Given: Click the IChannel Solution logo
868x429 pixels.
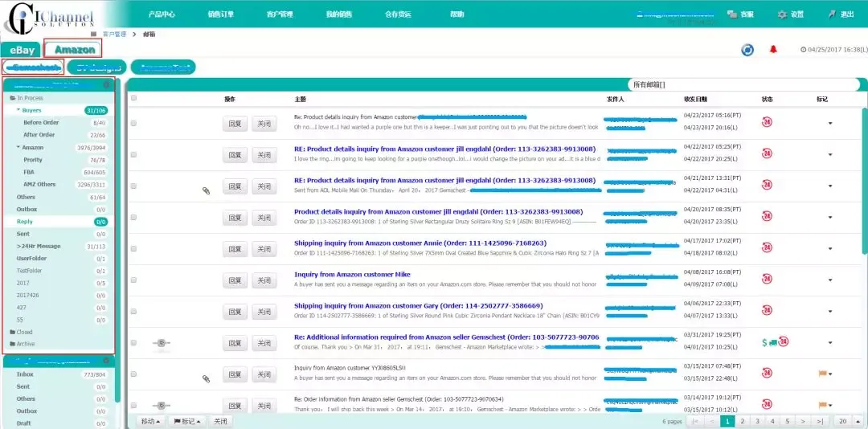Looking at the screenshot, I should coord(50,18).
